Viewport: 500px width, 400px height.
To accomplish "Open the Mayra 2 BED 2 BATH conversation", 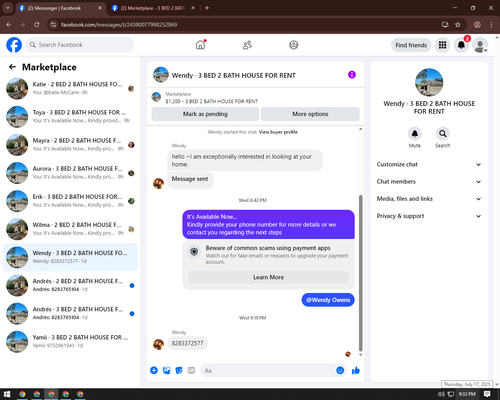I will pos(70,145).
